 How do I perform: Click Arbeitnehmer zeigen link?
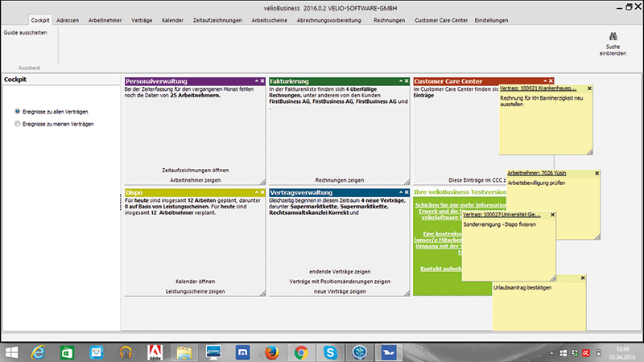tap(195, 179)
